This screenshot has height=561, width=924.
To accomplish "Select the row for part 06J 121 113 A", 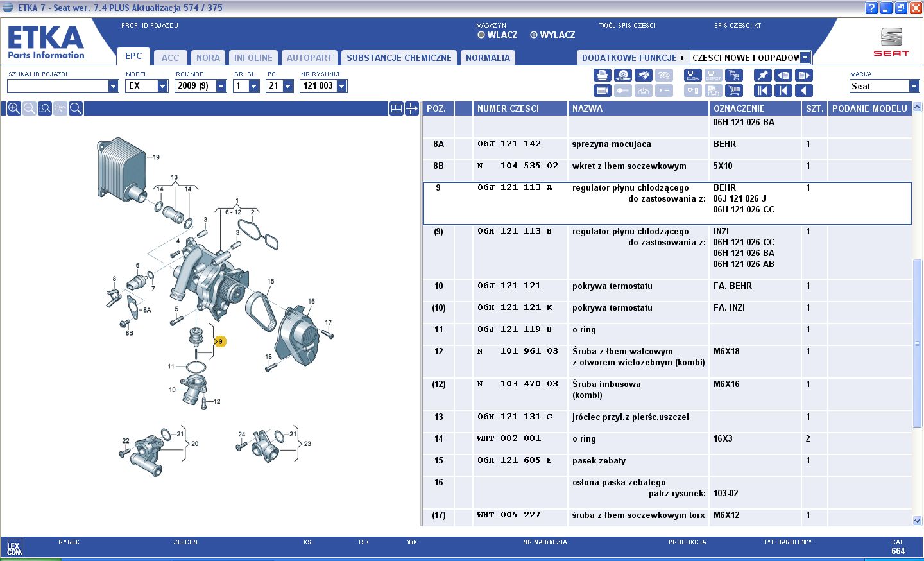I will pyautogui.click(x=667, y=203).
